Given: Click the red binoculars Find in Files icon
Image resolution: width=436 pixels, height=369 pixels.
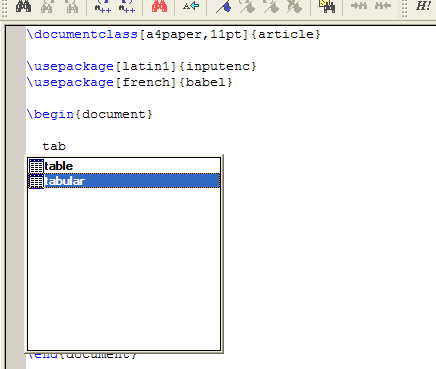Looking at the screenshot, I should 159,7.
